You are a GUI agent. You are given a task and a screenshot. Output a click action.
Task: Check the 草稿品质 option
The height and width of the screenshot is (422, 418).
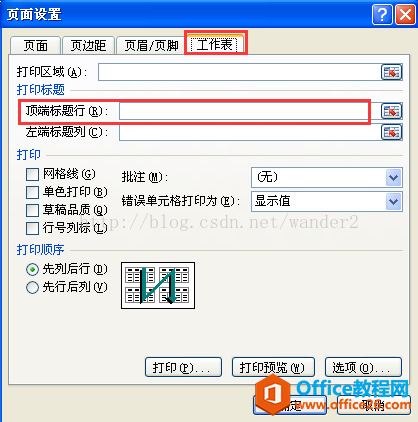(32, 210)
